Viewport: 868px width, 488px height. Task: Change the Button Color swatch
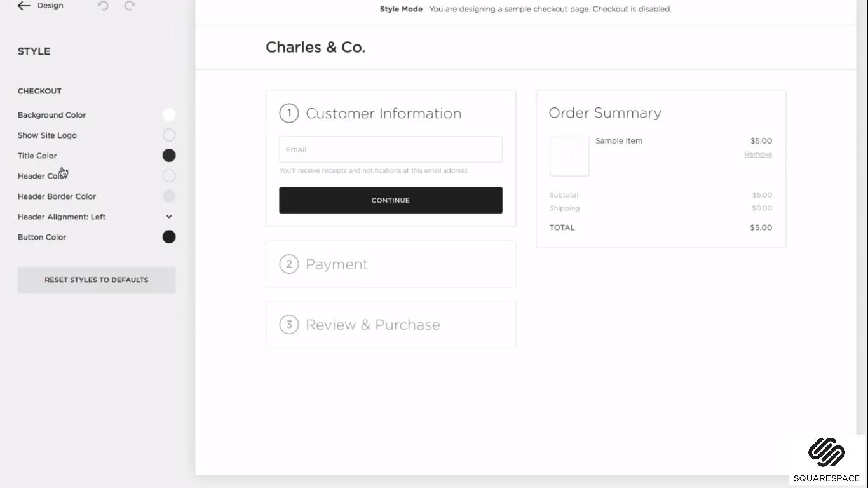pyautogui.click(x=169, y=237)
